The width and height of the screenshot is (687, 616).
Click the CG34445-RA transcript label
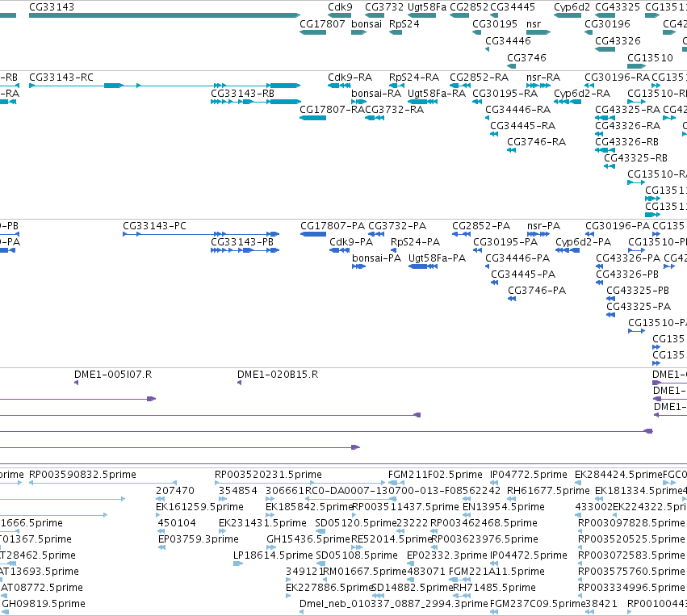[x=522, y=126]
